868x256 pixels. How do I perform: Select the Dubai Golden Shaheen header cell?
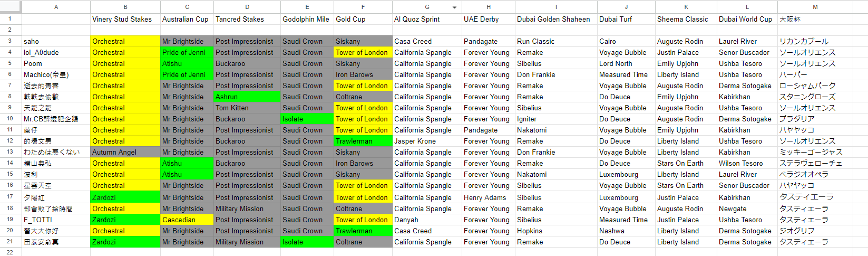(x=556, y=19)
